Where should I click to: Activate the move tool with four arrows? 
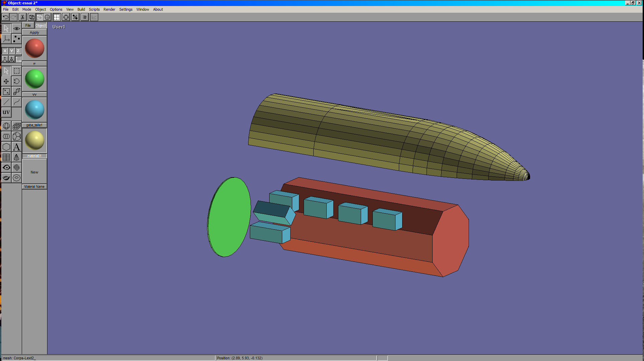pos(6,81)
